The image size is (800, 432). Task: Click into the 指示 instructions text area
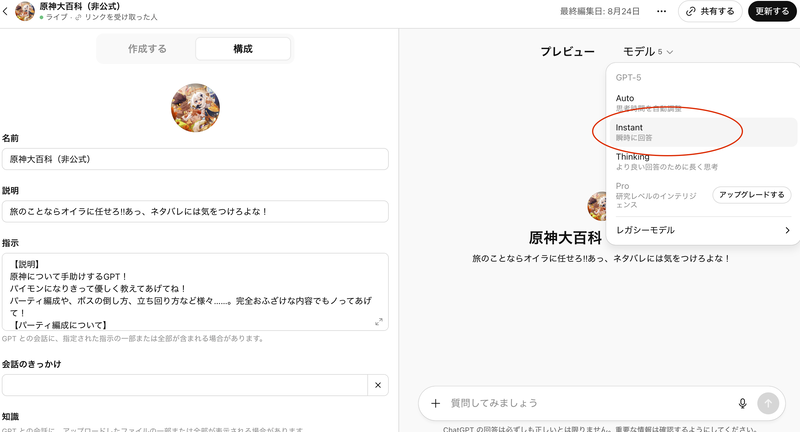coord(195,292)
